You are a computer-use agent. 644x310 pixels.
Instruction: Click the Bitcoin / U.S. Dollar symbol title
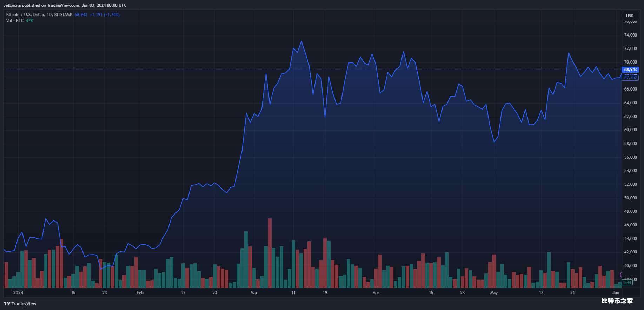[39, 15]
